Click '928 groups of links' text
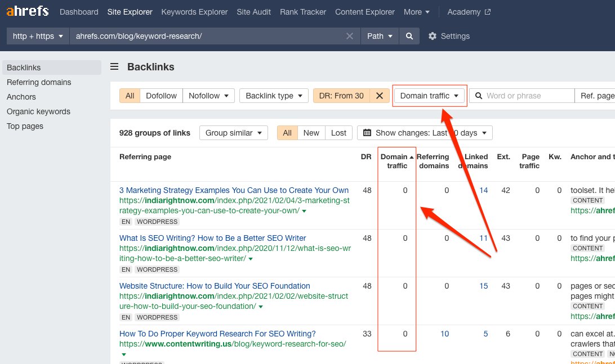This screenshot has height=364, width=615. tap(154, 133)
